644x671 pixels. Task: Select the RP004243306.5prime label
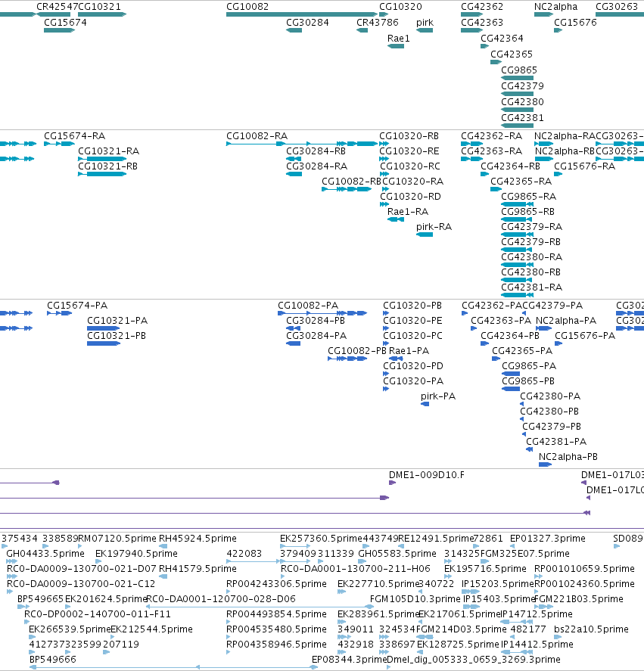point(277,584)
